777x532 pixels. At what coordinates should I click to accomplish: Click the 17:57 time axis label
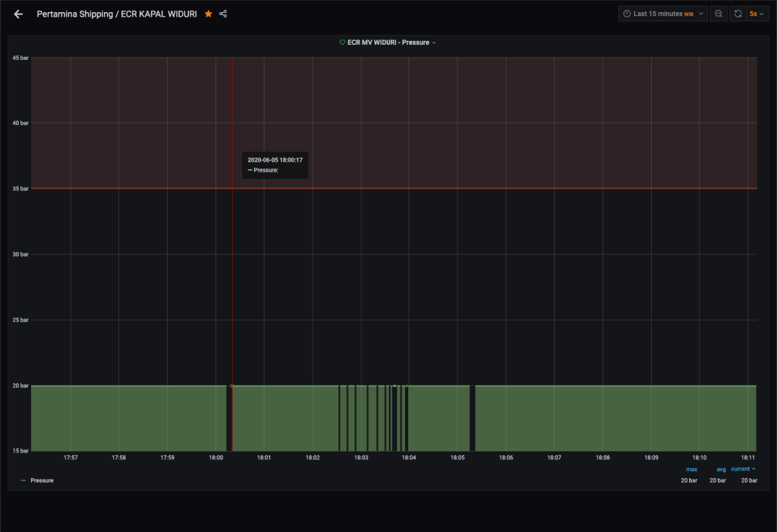pyautogui.click(x=71, y=458)
